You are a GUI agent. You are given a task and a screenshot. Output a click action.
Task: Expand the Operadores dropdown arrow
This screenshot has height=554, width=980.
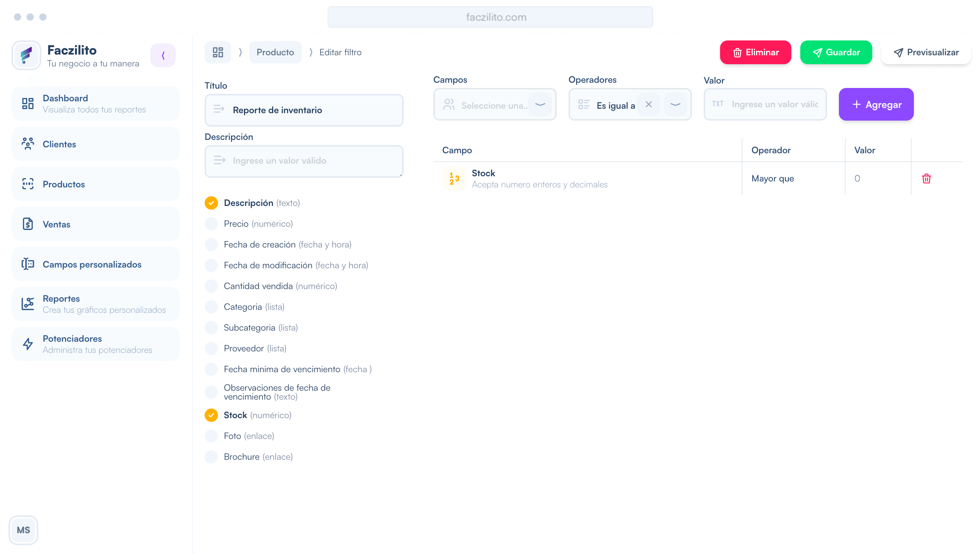(675, 104)
